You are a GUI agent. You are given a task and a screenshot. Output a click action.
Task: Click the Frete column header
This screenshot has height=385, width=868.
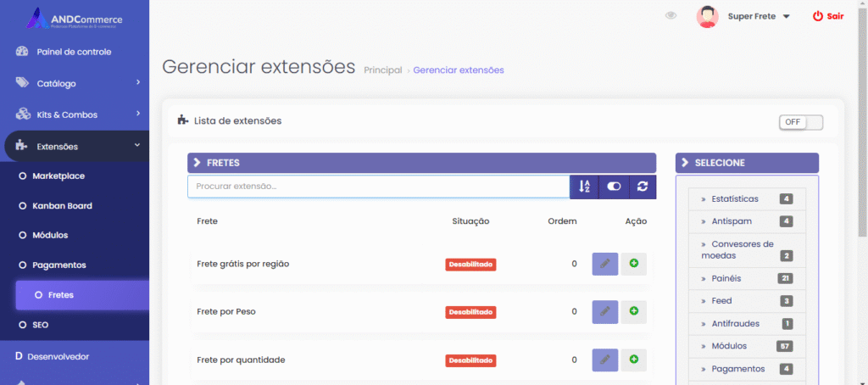[207, 221]
